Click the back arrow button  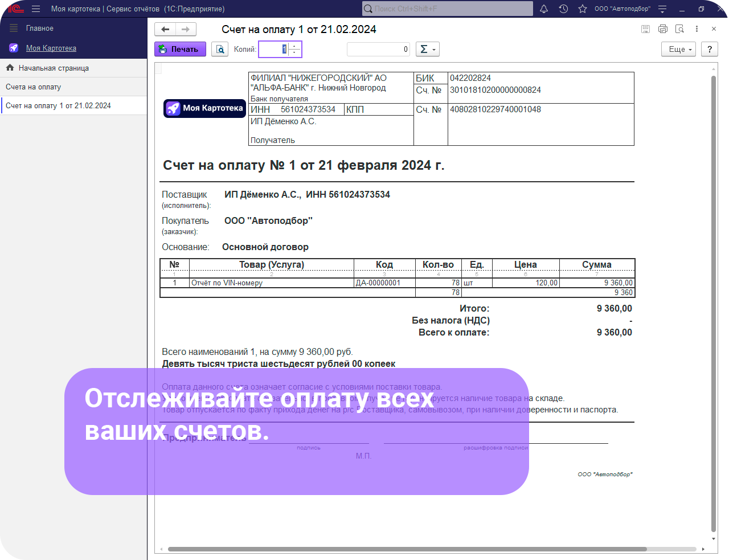pyautogui.click(x=165, y=29)
